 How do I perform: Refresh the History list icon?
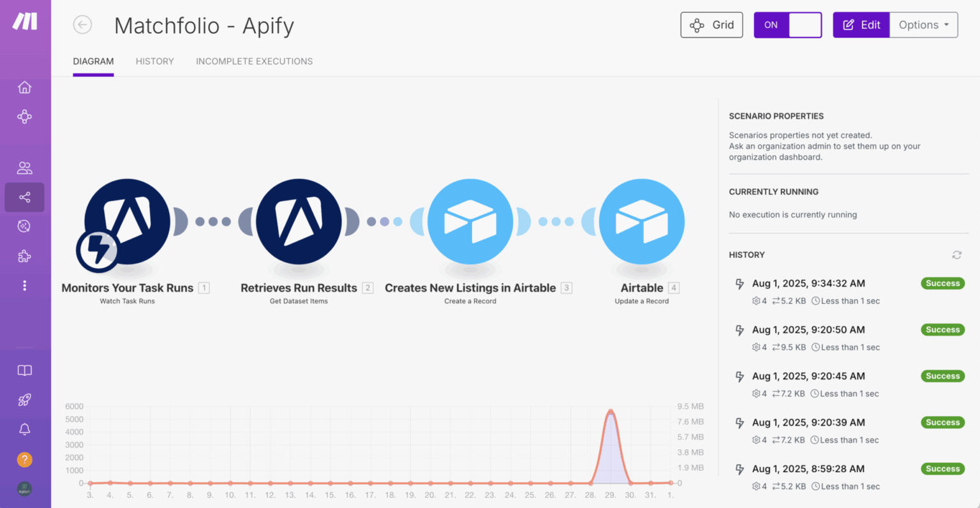(x=956, y=255)
